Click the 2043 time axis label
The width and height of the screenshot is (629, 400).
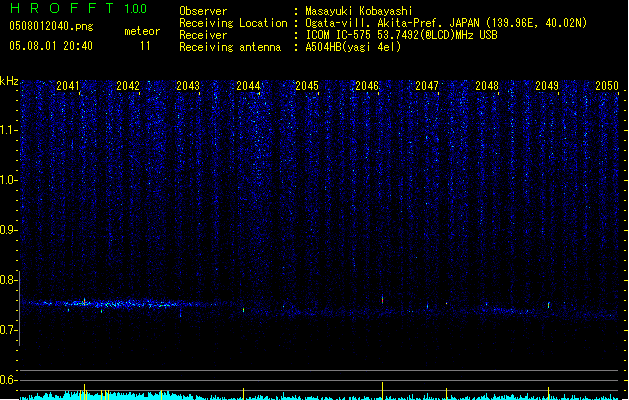pos(188,85)
